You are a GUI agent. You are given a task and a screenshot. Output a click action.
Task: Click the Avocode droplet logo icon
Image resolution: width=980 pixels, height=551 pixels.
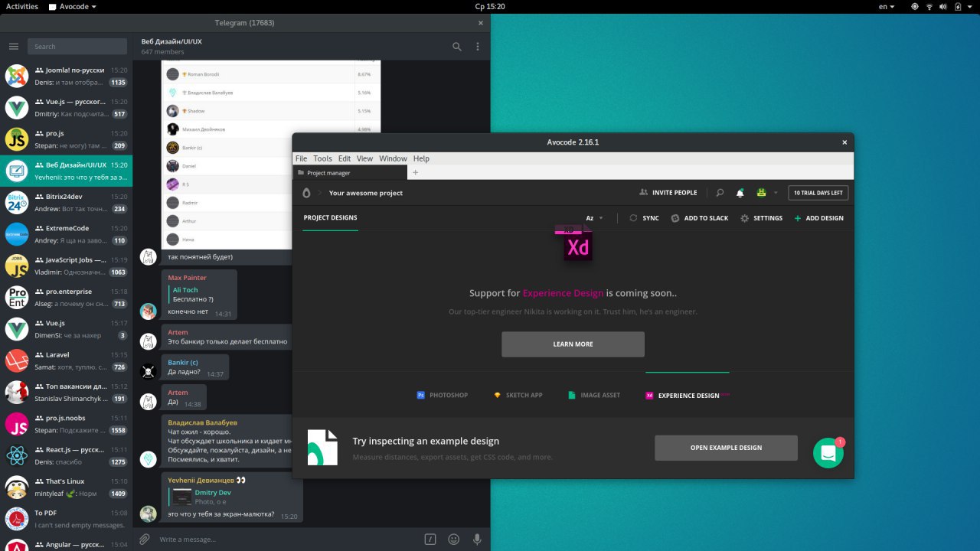[307, 193]
